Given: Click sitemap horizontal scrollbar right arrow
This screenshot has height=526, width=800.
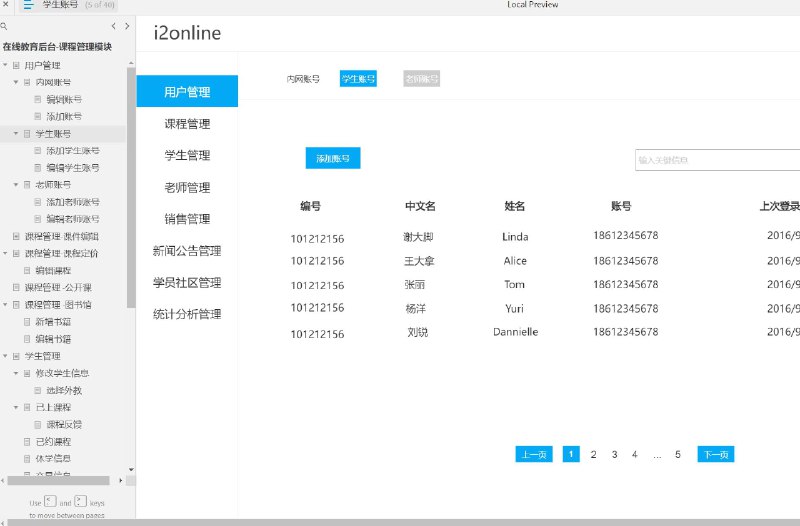Looking at the screenshot, I should 120,481.
